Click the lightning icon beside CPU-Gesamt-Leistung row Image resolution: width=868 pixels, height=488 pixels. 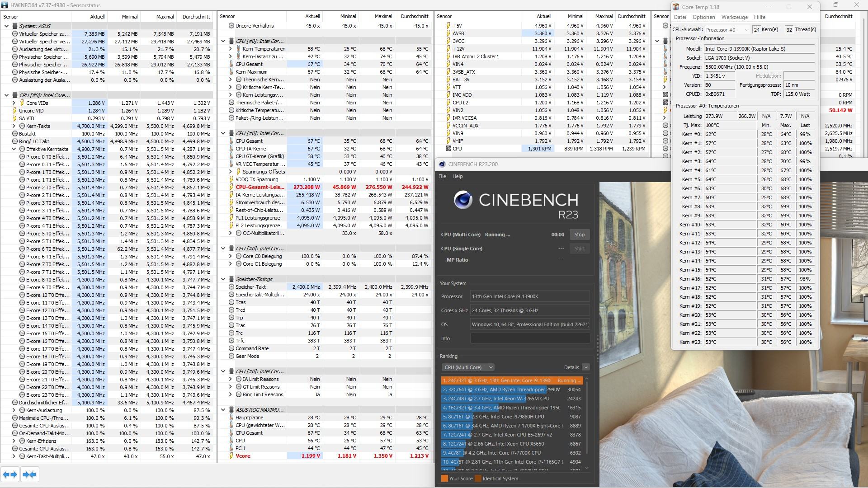pyautogui.click(x=231, y=187)
